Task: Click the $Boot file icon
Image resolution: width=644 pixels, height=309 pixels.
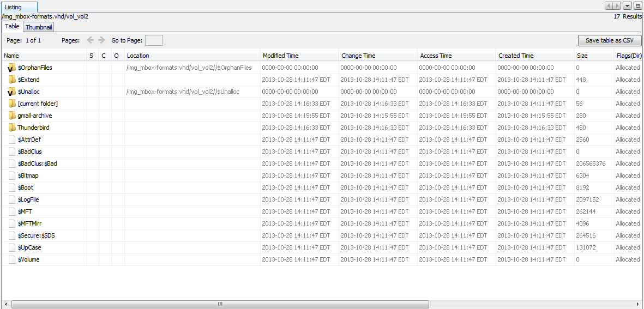Action: tap(12, 187)
